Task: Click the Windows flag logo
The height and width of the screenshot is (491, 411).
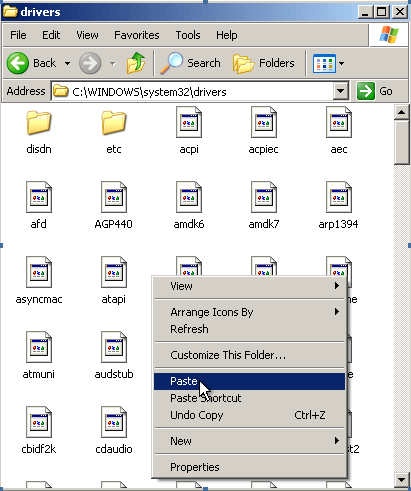Action: (x=389, y=35)
